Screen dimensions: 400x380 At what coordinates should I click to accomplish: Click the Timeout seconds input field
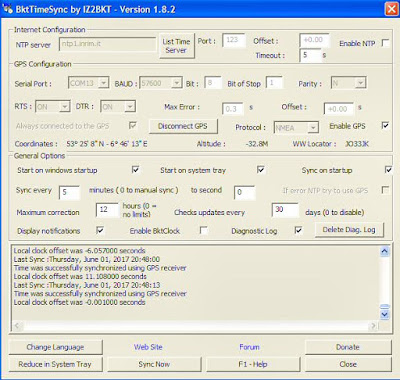pyautogui.click(x=310, y=55)
